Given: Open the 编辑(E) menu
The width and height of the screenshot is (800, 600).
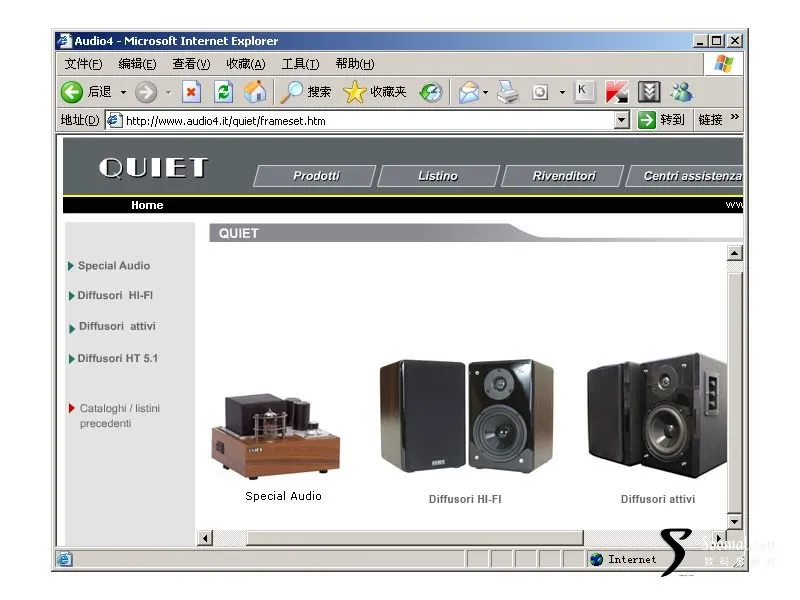Looking at the screenshot, I should pyautogui.click(x=137, y=64).
